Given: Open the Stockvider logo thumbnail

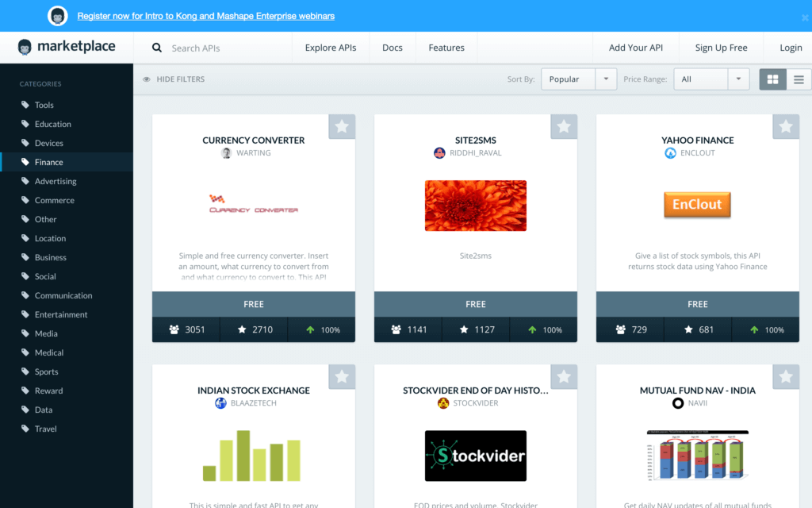Looking at the screenshot, I should pos(476,456).
